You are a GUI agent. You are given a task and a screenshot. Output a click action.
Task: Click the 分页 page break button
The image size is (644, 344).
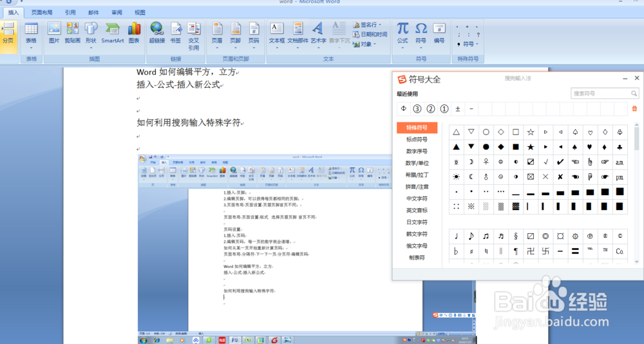click(x=8, y=35)
